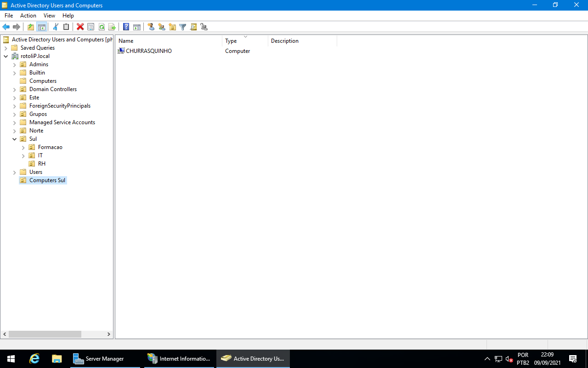Image resolution: width=588 pixels, height=368 pixels.
Task: Open the View menu
Action: [49, 16]
